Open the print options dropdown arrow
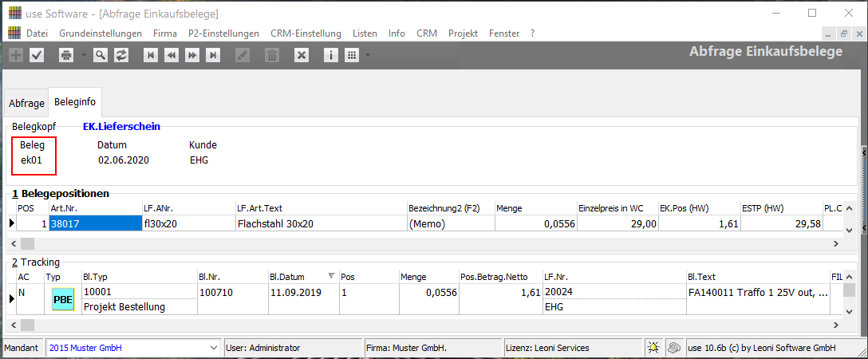This screenshot has height=359, width=868. (83, 55)
